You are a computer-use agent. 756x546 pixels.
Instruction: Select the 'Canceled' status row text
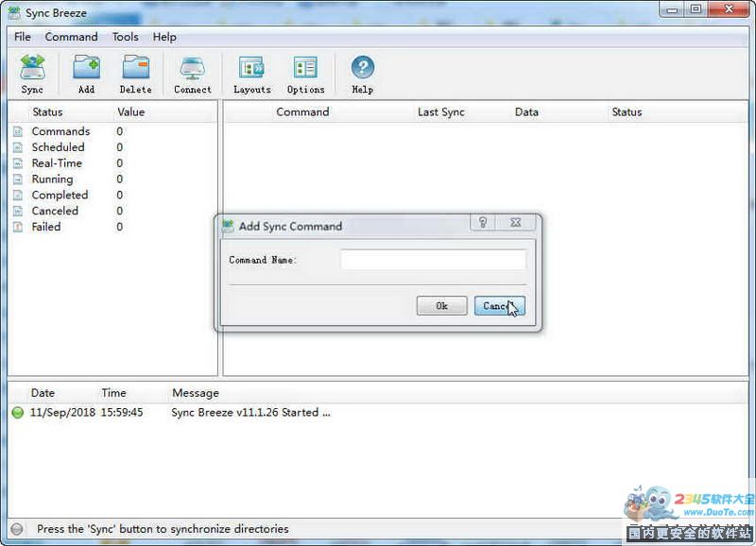55,211
